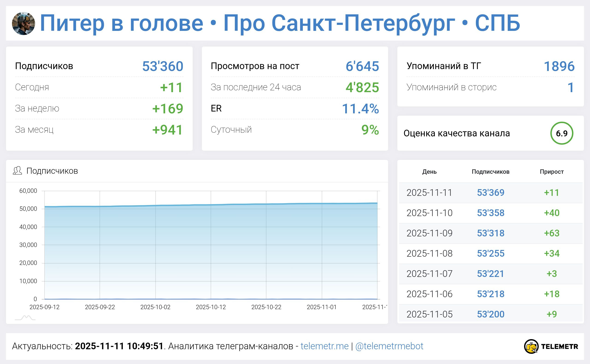The height and width of the screenshot is (364, 590).
Task: Click the subscribers people icon
Action: (x=17, y=171)
